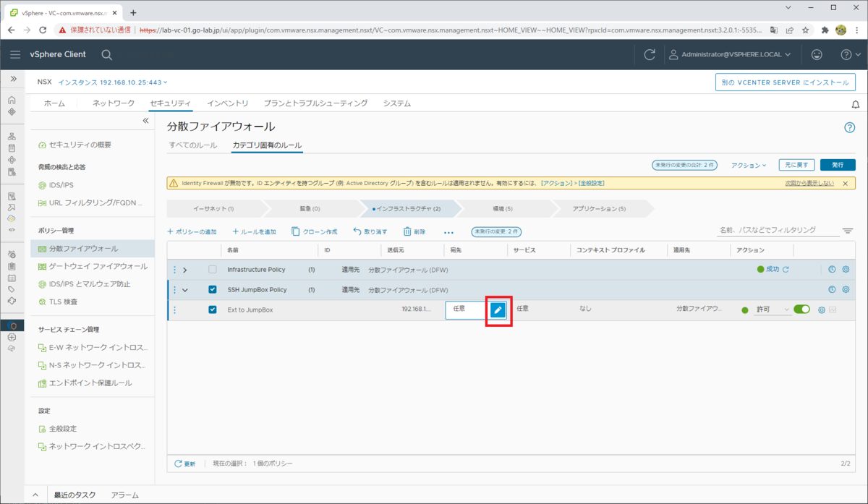Open the Administrator@VSPHERE.LOCAL user menu
This screenshot has width=868, height=504.
tap(729, 54)
